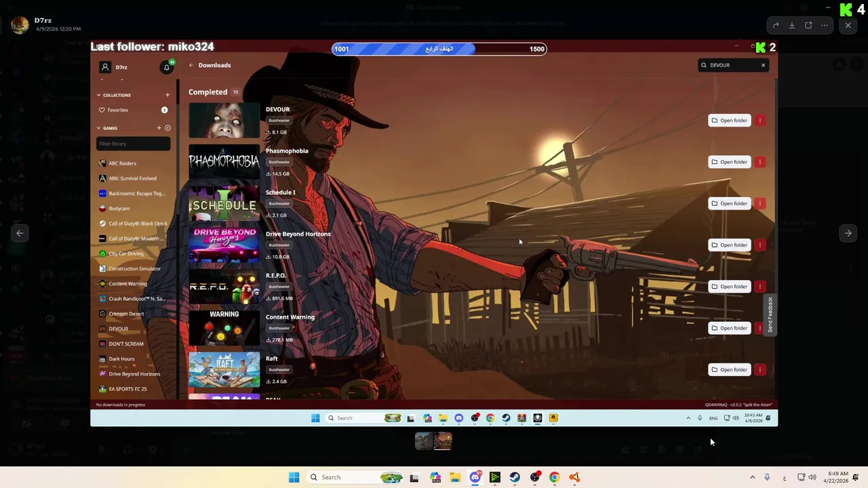This screenshot has height=488, width=868.
Task: Click the follower goal progress bar 1001–1500
Action: pos(439,49)
